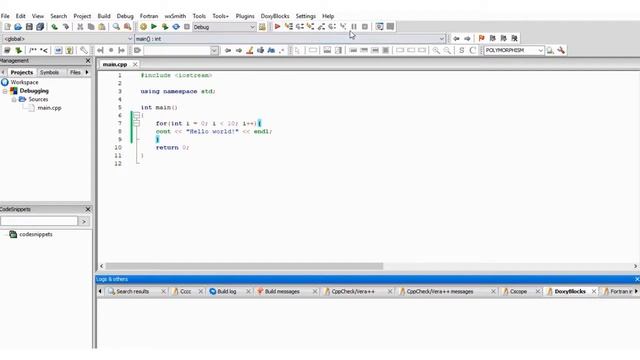
Task: Close the Management panel
Action: pyautogui.click(x=88, y=60)
